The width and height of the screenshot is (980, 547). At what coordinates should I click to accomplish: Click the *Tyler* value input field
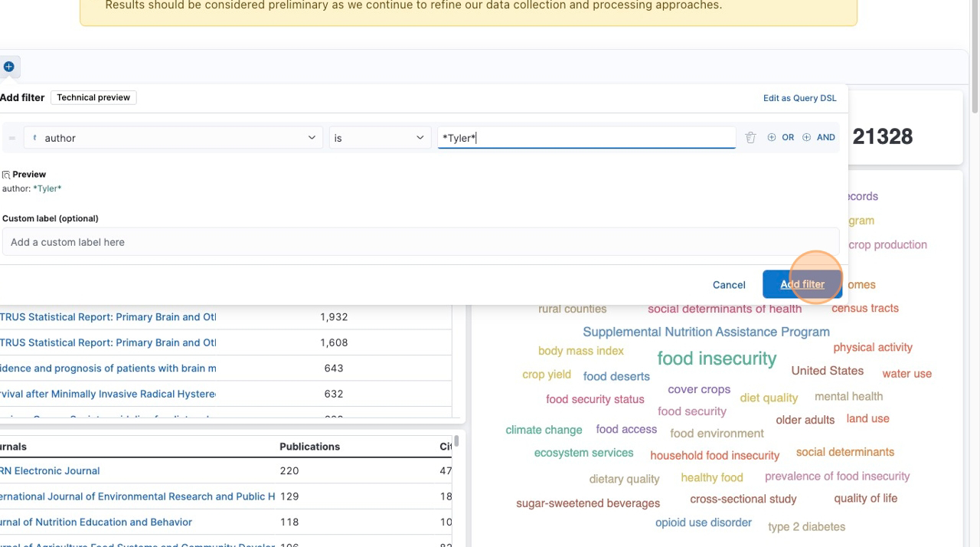[586, 138]
